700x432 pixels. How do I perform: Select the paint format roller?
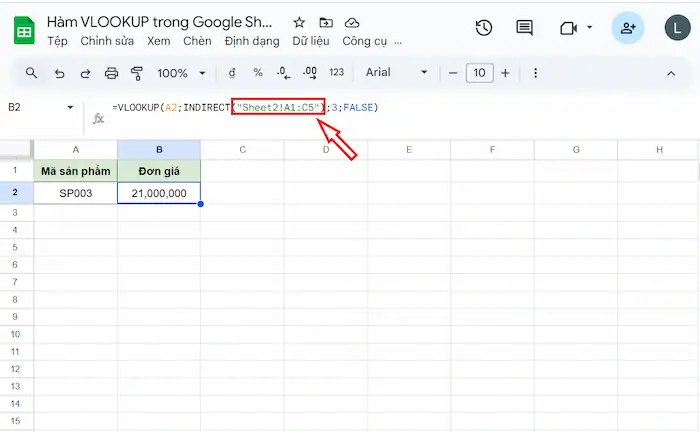pyautogui.click(x=137, y=73)
